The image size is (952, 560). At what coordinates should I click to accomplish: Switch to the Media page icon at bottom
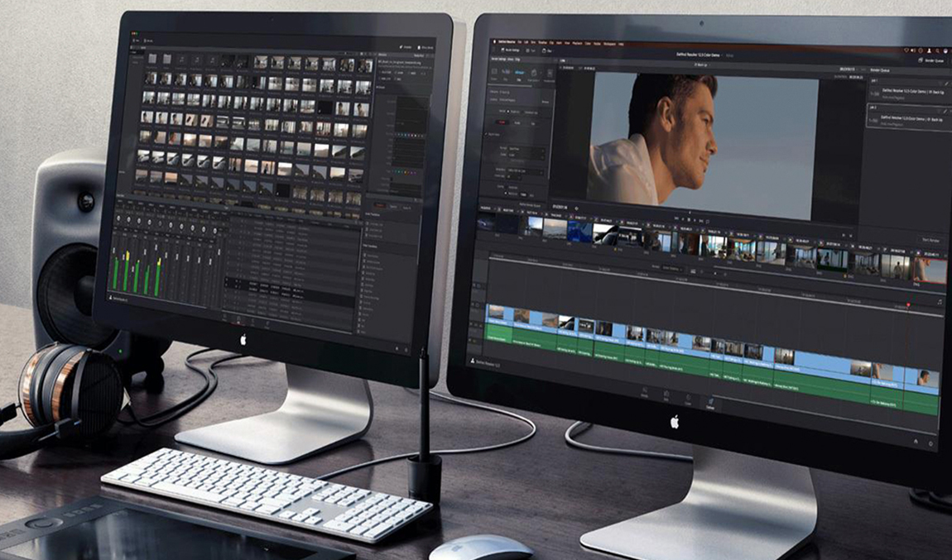point(644,393)
